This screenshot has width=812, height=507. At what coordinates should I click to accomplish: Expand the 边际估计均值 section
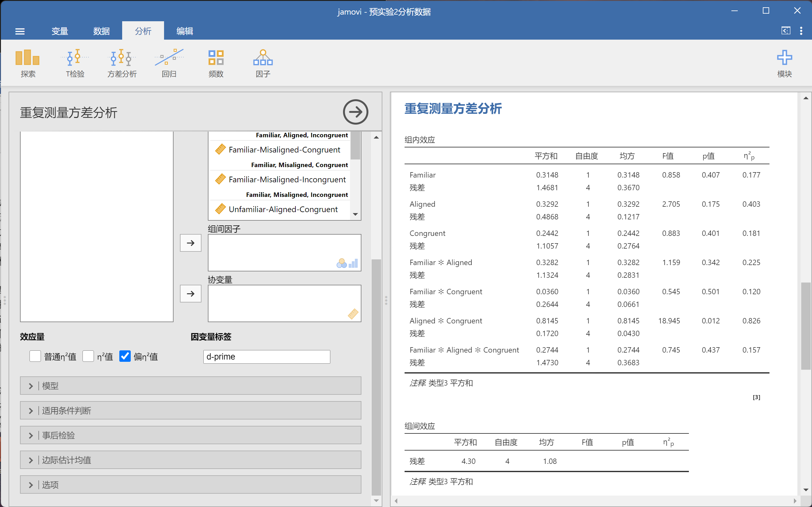tap(191, 460)
